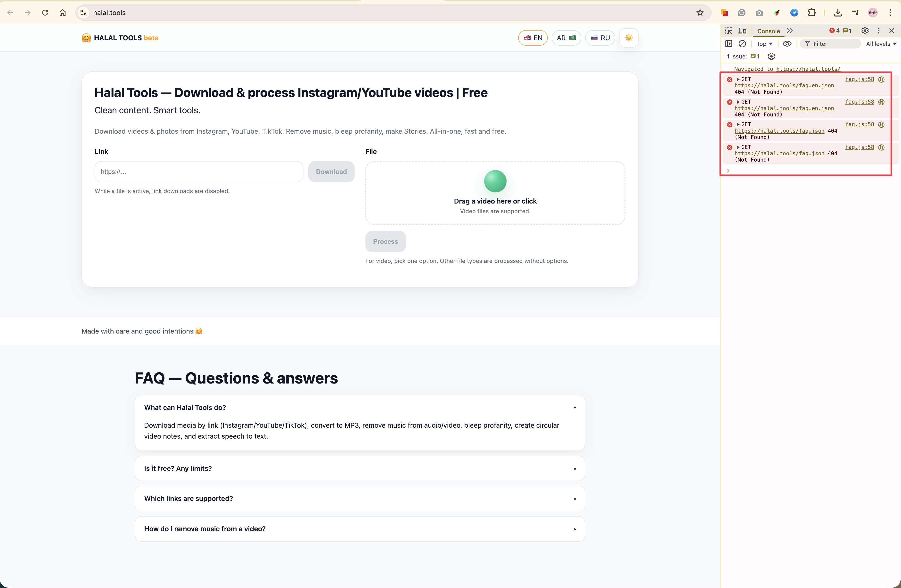This screenshot has width=901, height=588.
Task: Open the first faq.en.json error URL
Action: tap(784, 86)
